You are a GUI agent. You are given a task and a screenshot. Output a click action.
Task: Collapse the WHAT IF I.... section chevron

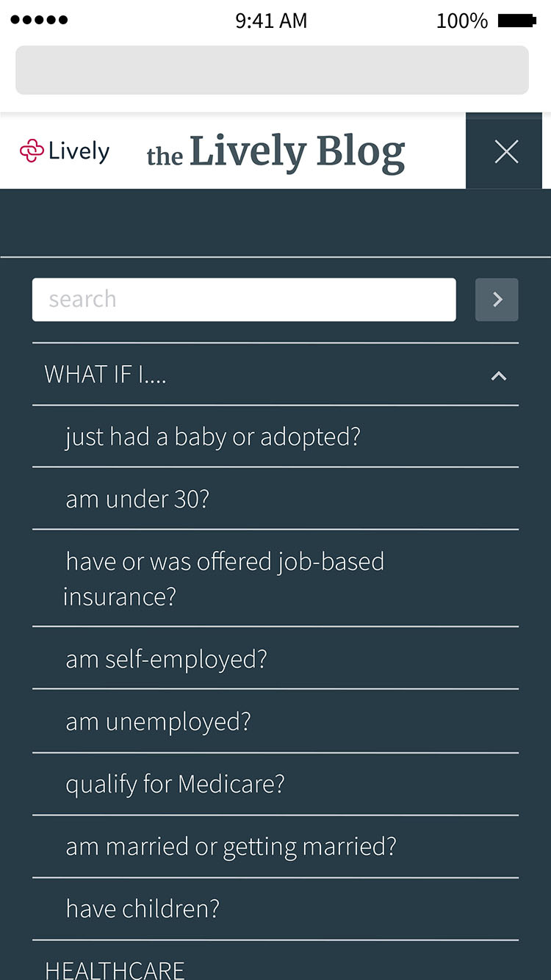coord(499,375)
